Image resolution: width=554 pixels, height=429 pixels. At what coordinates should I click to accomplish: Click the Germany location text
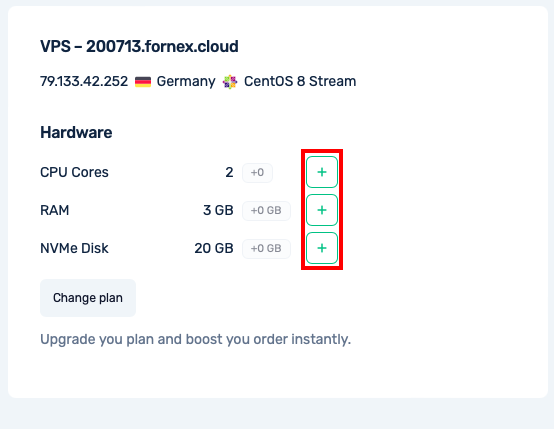(x=186, y=82)
